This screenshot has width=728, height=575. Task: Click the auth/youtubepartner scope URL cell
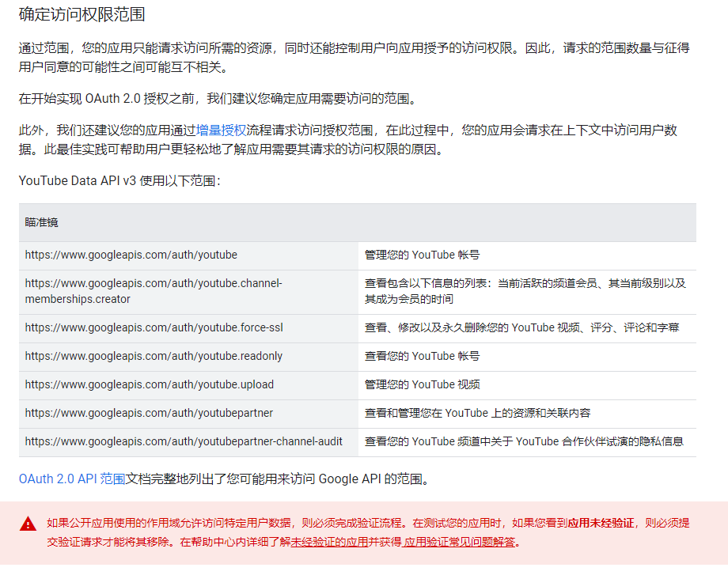click(x=149, y=413)
